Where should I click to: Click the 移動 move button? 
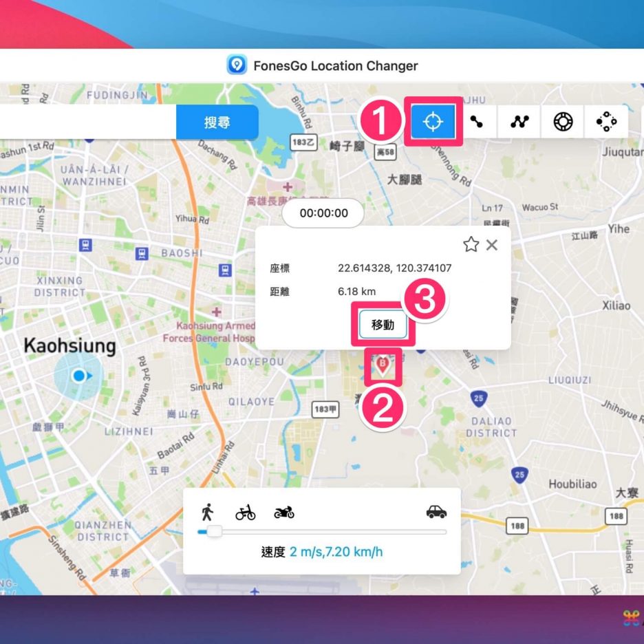tap(383, 325)
